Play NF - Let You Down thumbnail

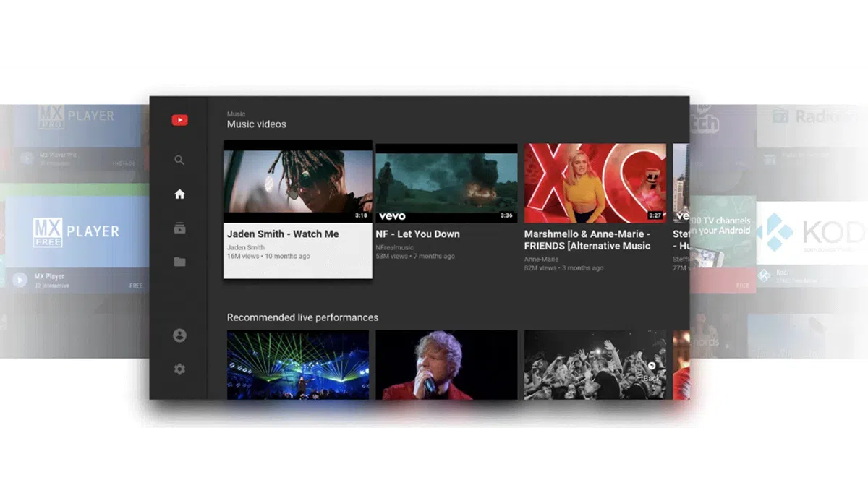point(446,183)
